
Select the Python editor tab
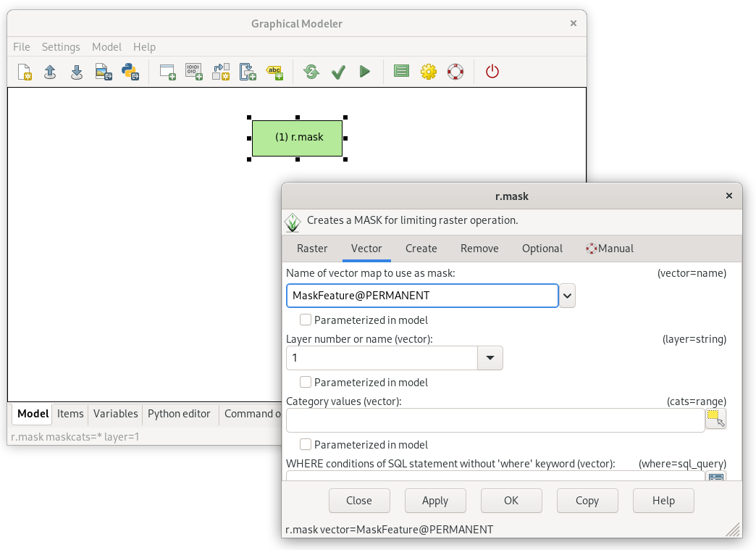pos(179,414)
